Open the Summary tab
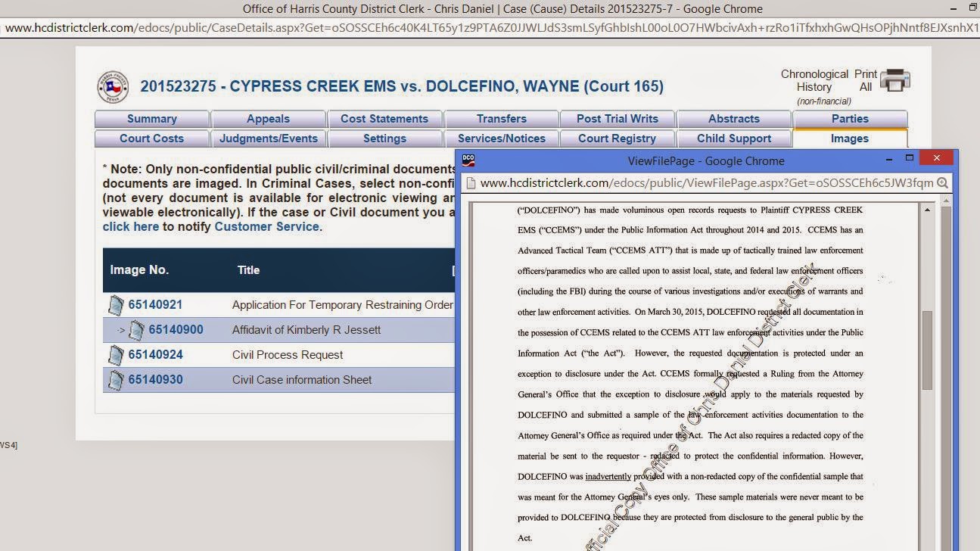The height and width of the screenshot is (551, 980). coord(152,119)
